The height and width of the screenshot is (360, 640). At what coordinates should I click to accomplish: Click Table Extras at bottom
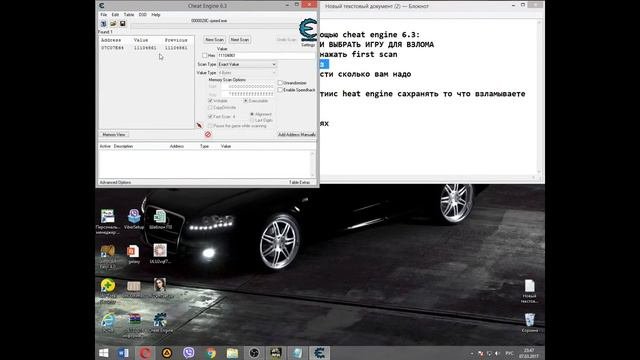point(300,182)
